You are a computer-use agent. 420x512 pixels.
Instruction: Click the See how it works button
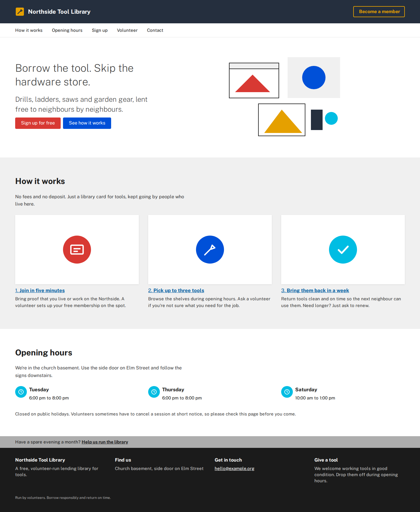87,123
